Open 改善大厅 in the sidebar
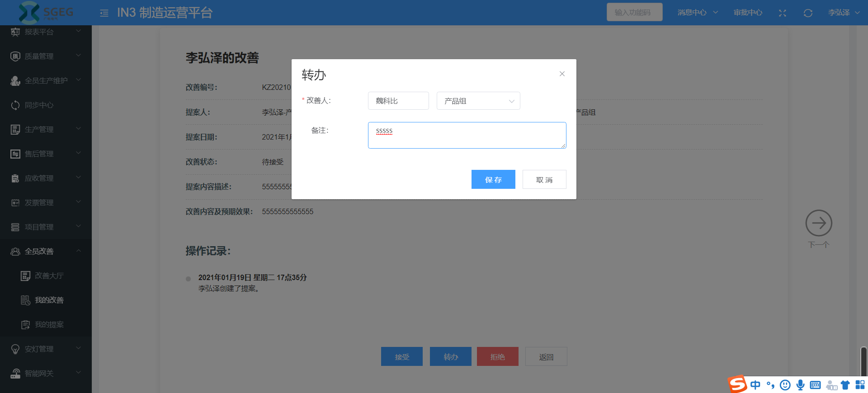868x393 pixels. coord(49,276)
